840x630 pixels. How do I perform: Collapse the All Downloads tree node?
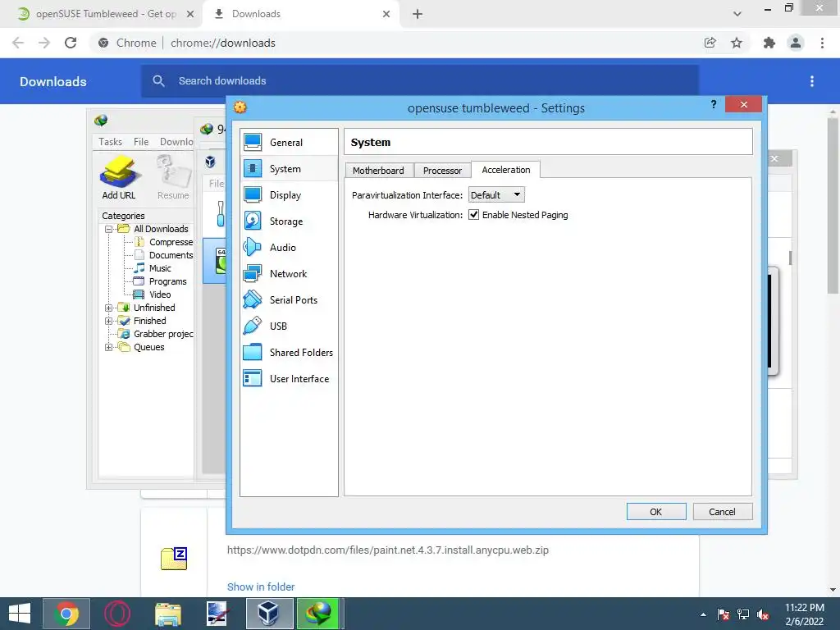pos(109,230)
